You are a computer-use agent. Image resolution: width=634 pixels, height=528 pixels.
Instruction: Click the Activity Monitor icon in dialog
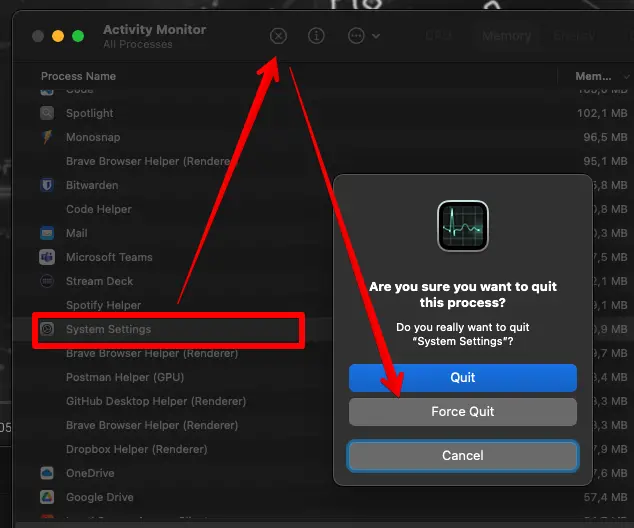[x=462, y=226]
